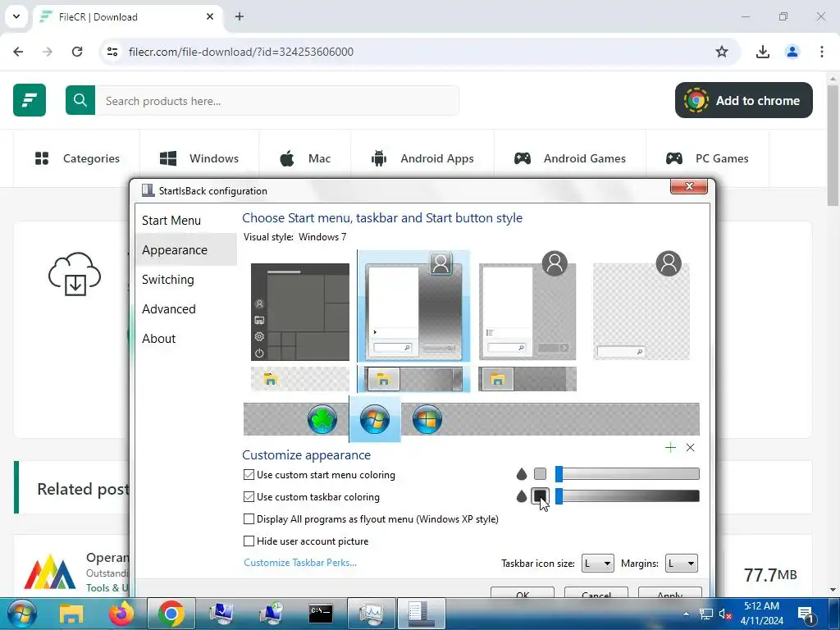
Task: Open the Taskbar icon size dropdown
Action: click(x=597, y=563)
